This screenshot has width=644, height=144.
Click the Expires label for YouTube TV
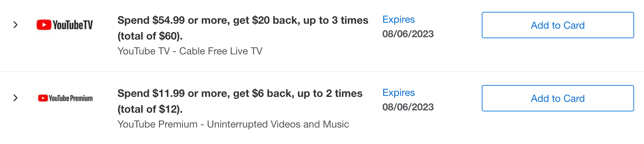(398, 19)
